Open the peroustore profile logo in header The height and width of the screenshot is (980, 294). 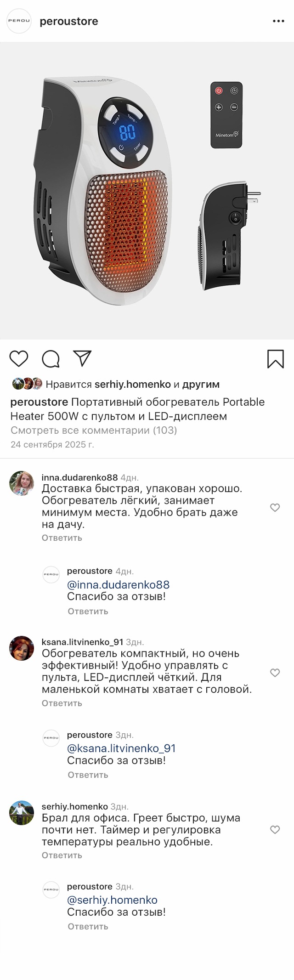point(19,21)
